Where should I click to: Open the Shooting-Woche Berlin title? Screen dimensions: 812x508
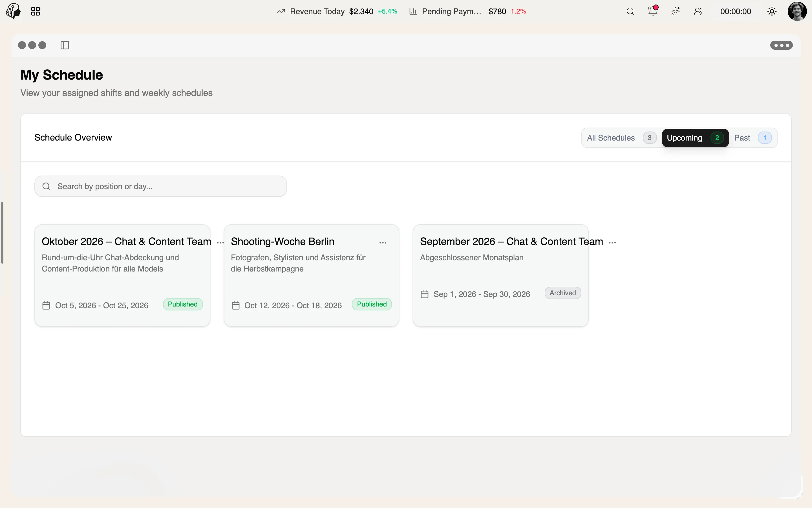pos(283,242)
